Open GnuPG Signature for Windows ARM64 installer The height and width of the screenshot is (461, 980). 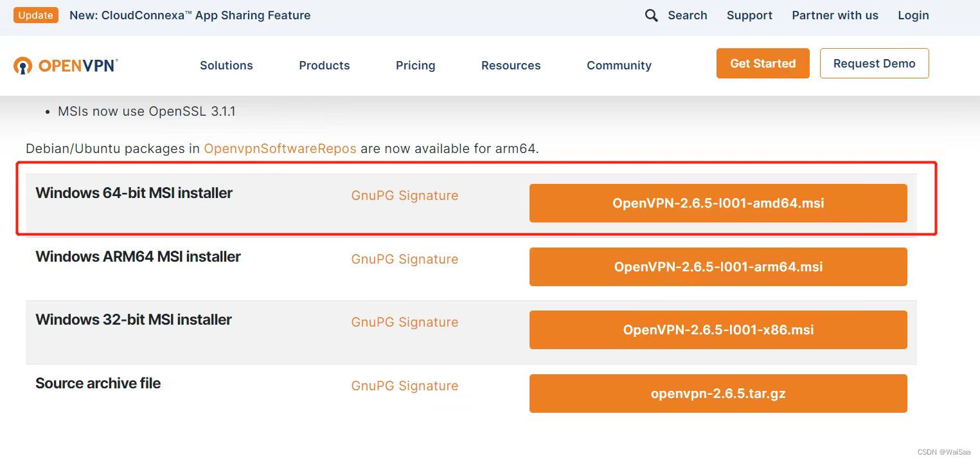[x=405, y=259]
